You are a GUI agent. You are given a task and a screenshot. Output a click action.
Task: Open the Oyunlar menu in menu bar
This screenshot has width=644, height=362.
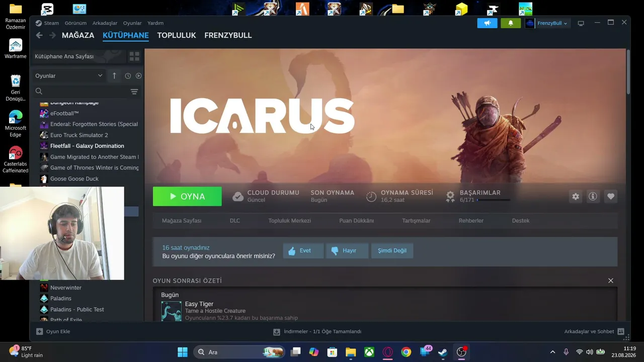pos(132,23)
